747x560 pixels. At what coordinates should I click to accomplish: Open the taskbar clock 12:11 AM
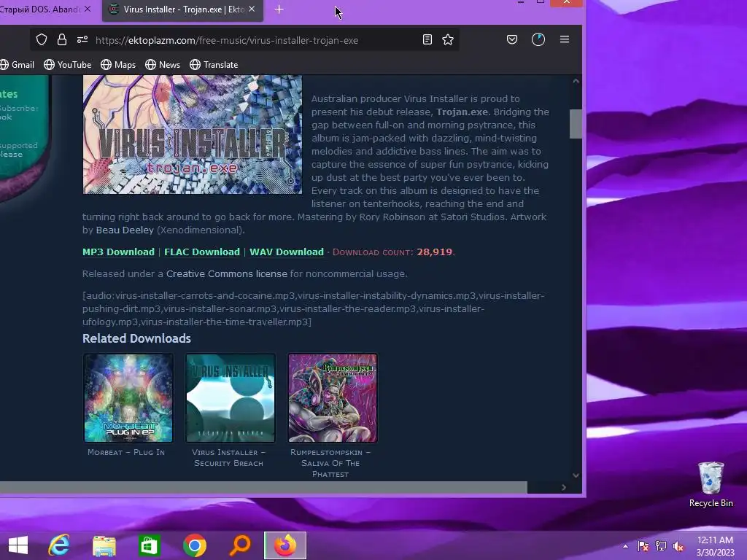coord(715,546)
